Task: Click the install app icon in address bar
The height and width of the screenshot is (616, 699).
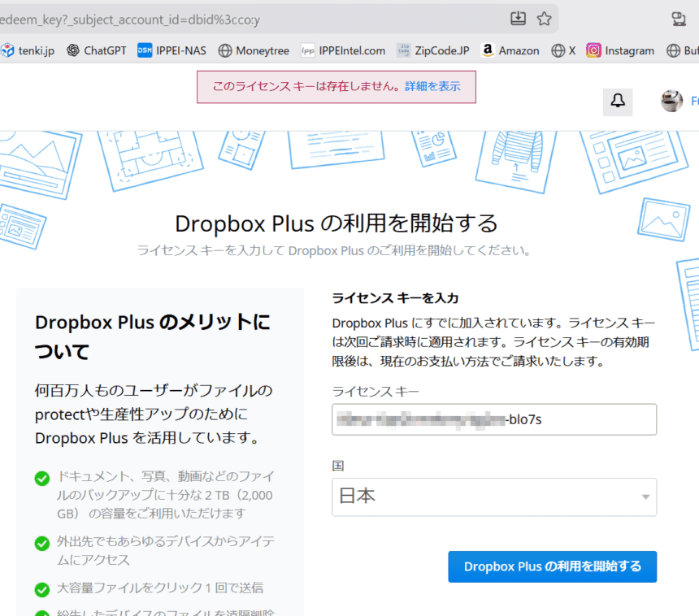Action: point(518,19)
